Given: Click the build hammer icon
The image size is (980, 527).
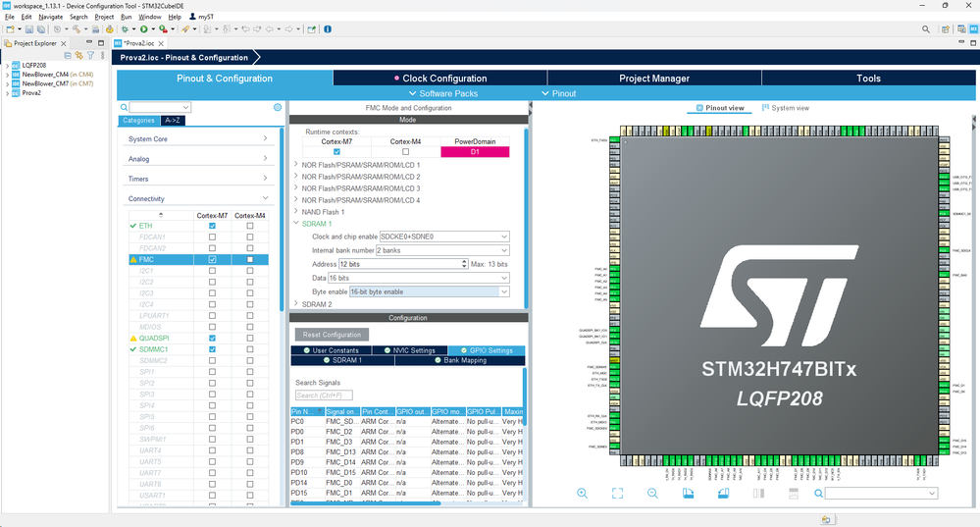Looking at the screenshot, I should 77,29.
